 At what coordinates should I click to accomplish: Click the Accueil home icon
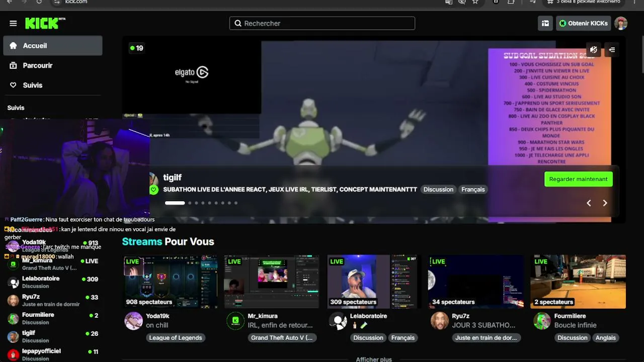[x=13, y=45]
